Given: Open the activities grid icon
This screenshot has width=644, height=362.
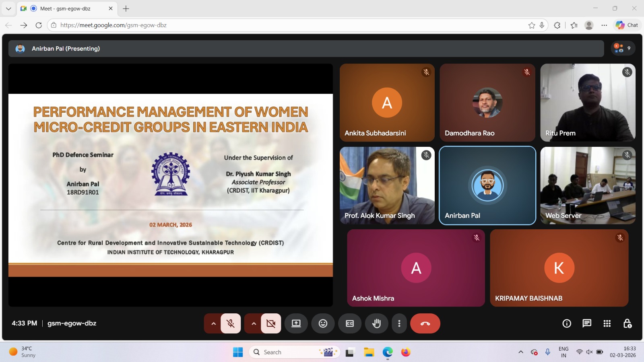Looking at the screenshot, I should click(x=607, y=323).
